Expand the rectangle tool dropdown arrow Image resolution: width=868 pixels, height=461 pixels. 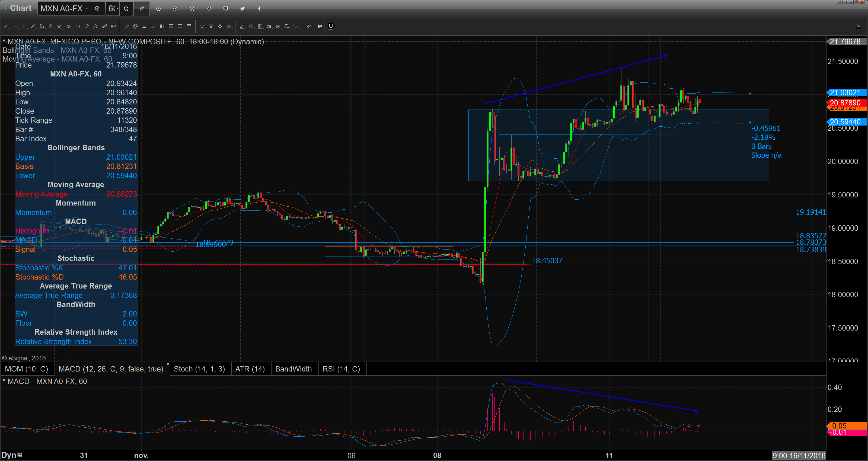pyautogui.click(x=81, y=28)
